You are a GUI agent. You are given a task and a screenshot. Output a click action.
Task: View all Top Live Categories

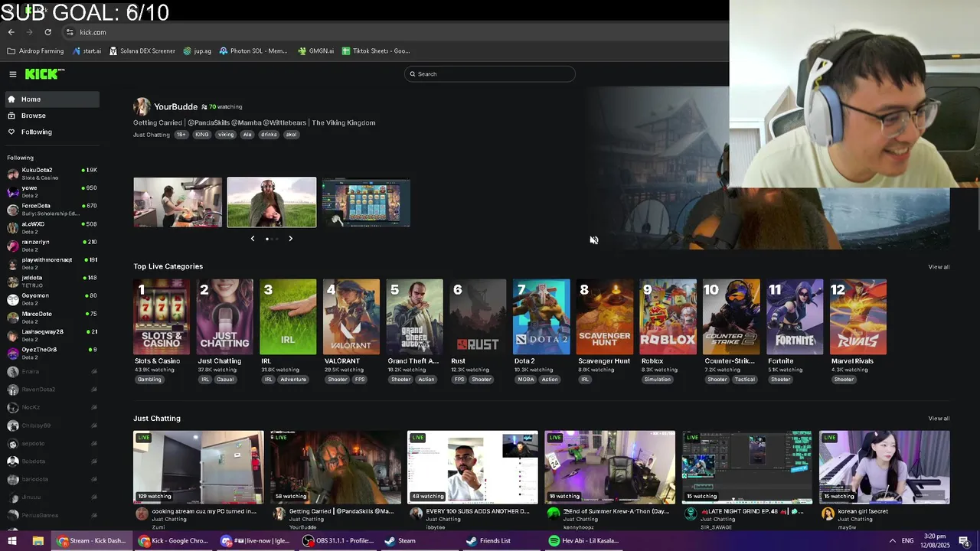(x=939, y=267)
